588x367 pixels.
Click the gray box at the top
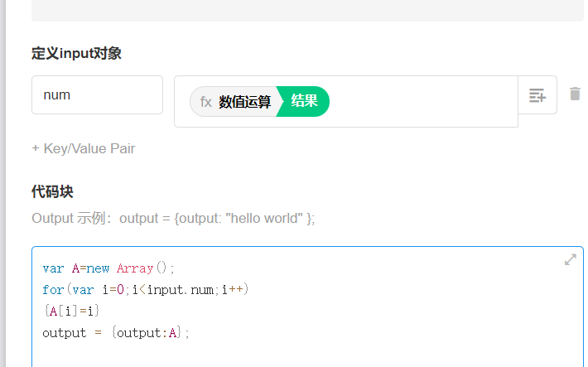pos(306,10)
